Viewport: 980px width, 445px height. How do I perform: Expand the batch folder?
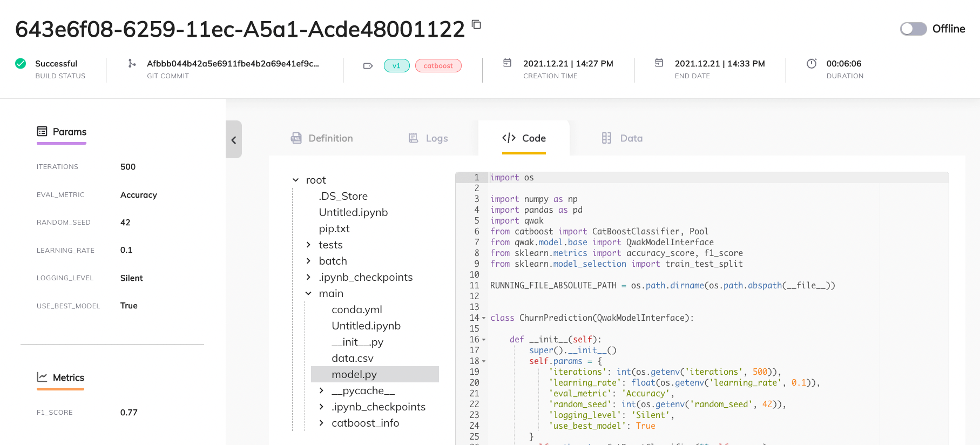(309, 261)
